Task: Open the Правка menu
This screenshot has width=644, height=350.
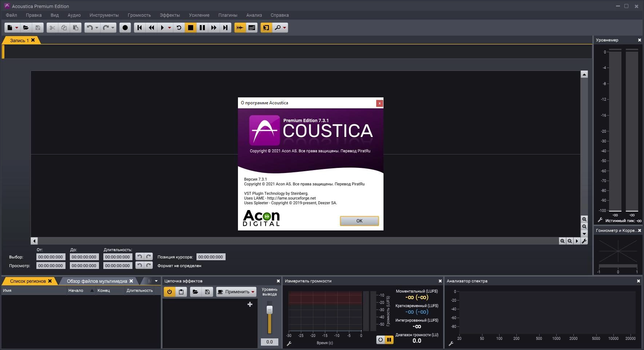Action: tap(34, 15)
